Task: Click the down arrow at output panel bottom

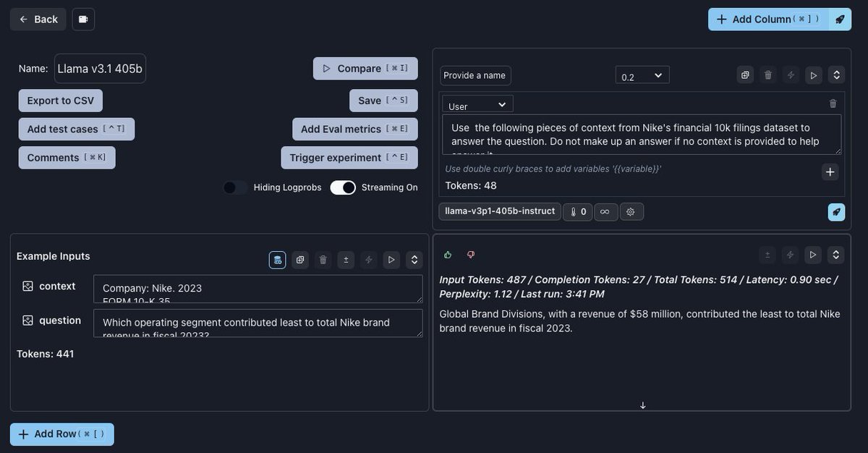Action: coord(642,405)
